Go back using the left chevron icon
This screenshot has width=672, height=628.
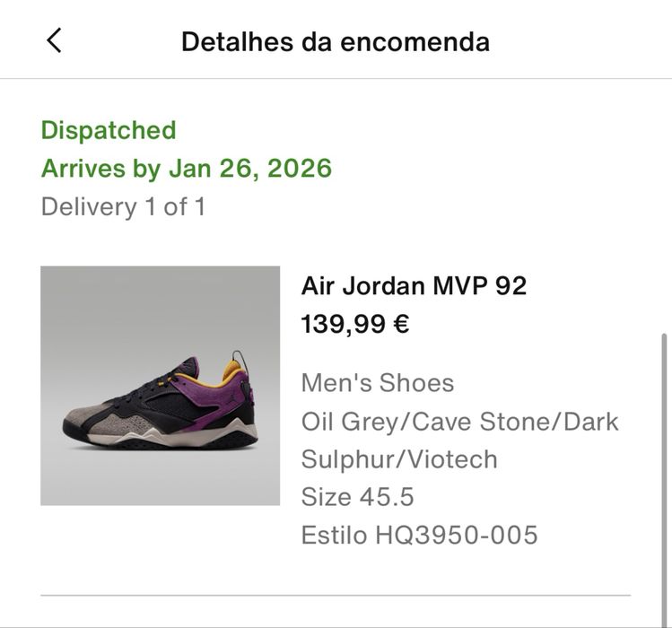click(x=54, y=40)
